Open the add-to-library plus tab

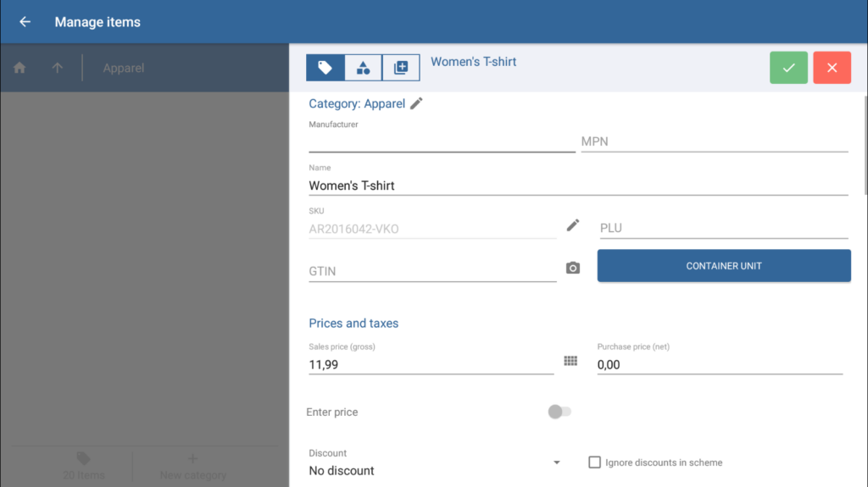(x=401, y=68)
